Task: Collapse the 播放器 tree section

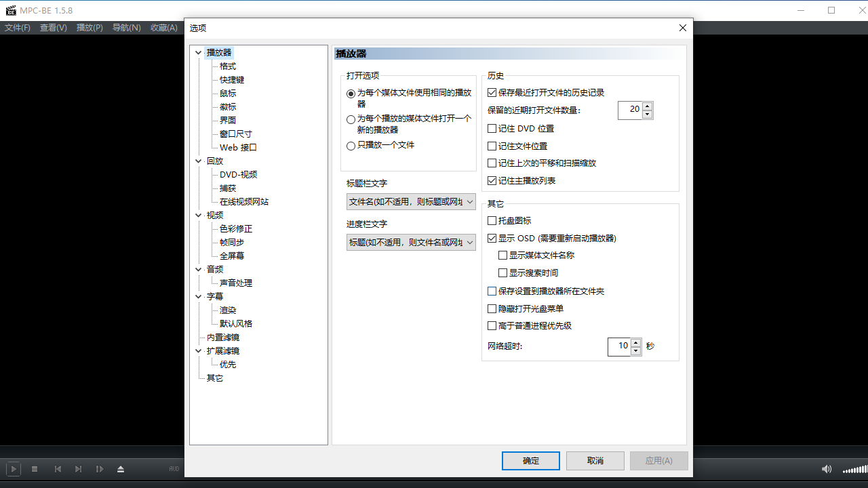Action: click(198, 52)
